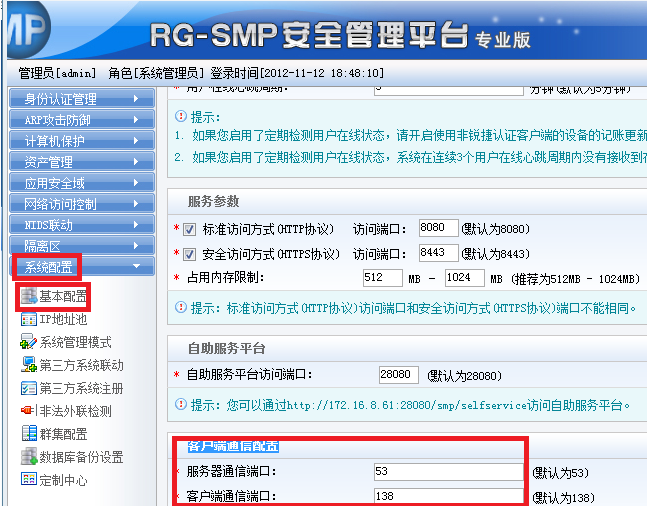Screen dimensions: 655x507
Task: Click minimum memory field showing 512
Action: pyautogui.click(x=383, y=278)
